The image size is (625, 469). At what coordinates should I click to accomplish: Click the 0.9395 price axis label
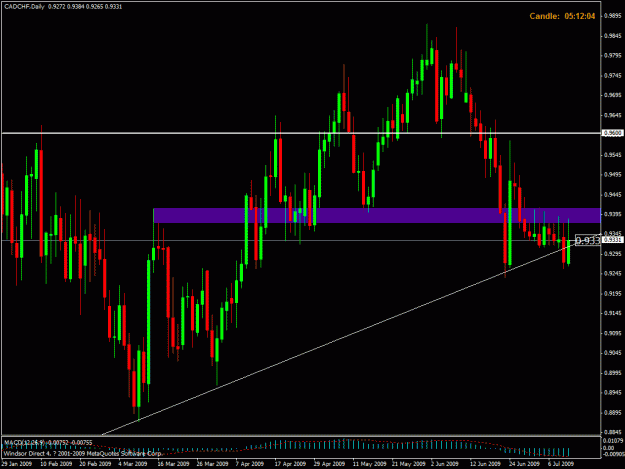[613, 214]
